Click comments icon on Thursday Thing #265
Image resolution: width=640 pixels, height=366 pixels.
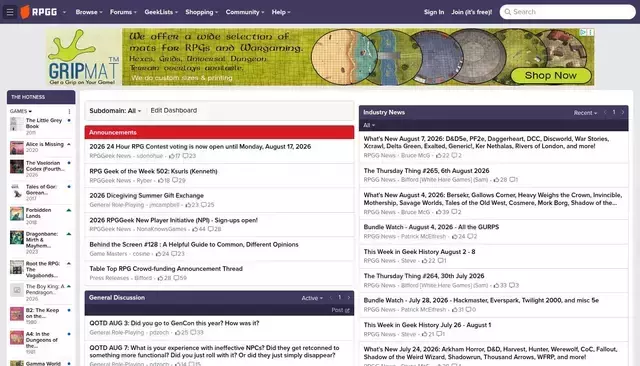tap(511, 180)
